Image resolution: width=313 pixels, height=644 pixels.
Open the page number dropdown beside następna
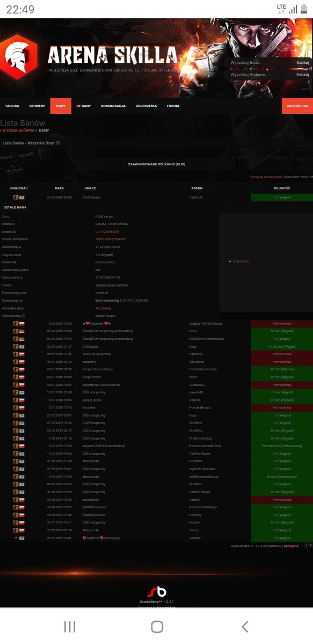point(308,545)
